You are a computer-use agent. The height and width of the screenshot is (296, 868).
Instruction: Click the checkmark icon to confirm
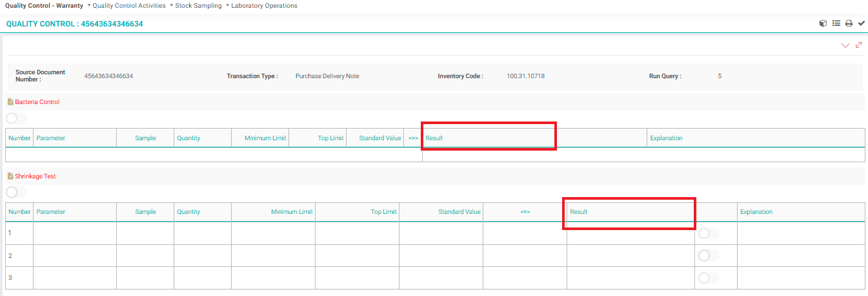(861, 23)
